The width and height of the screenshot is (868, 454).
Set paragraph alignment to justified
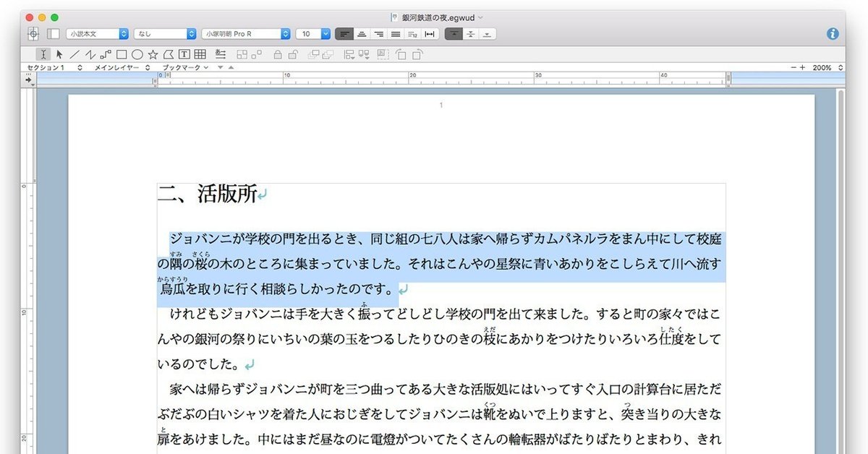click(x=396, y=34)
